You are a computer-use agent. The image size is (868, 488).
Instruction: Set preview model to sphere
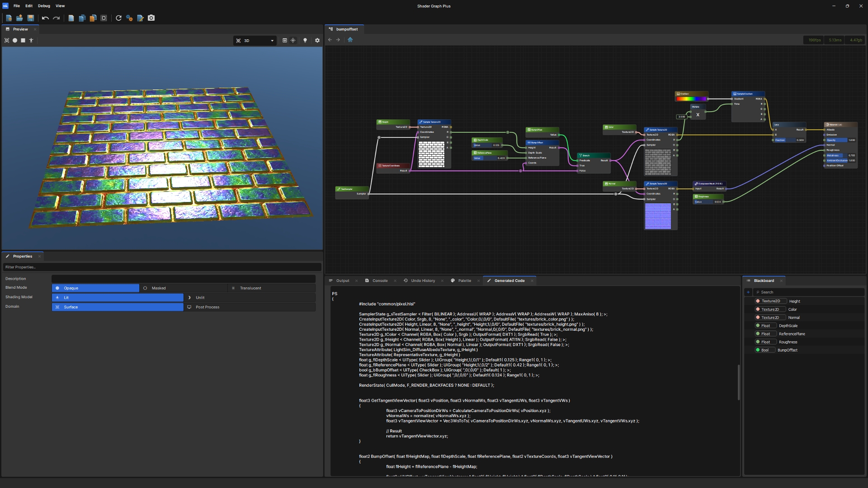coord(15,40)
